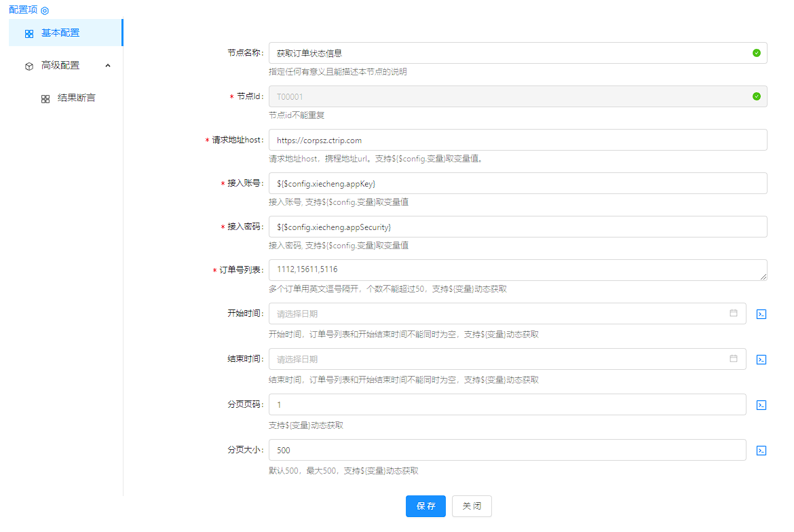This screenshot has width=794, height=532.
Task: Click the 分页大小 input showing 500
Action: click(x=507, y=451)
